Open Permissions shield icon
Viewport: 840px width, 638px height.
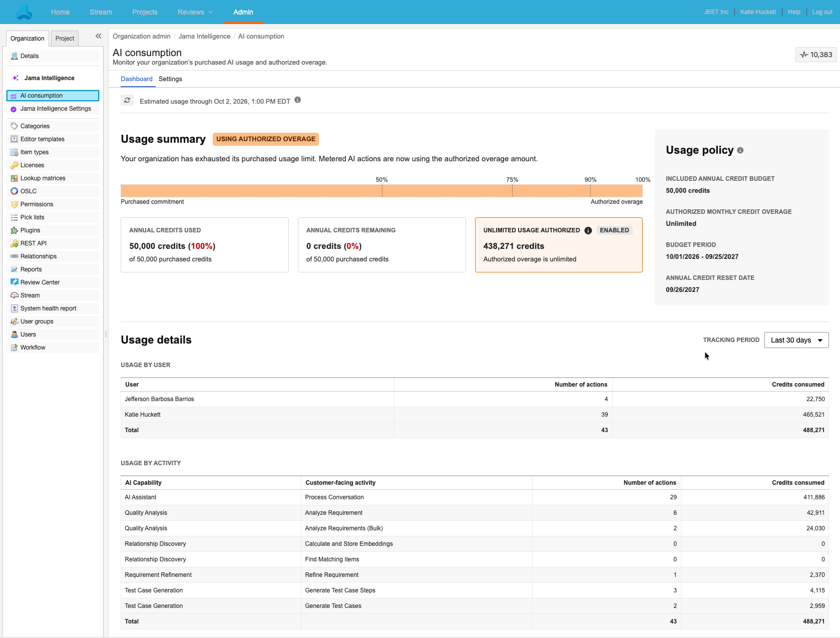tap(14, 204)
